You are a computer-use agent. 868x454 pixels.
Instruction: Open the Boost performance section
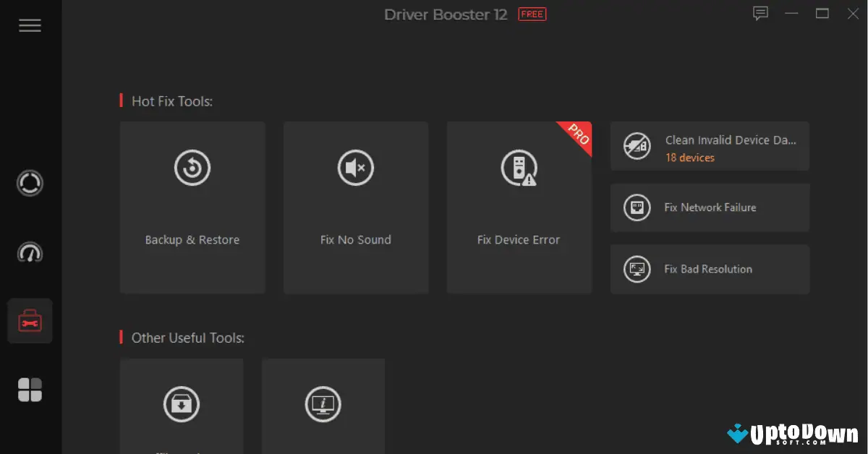[x=30, y=253]
